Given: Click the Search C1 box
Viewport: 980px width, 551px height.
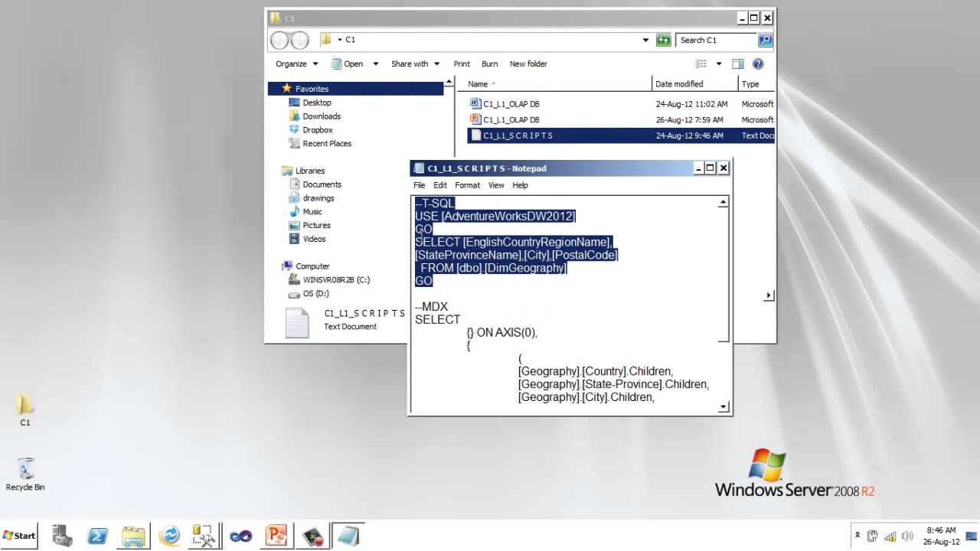Looking at the screenshot, I should point(718,40).
